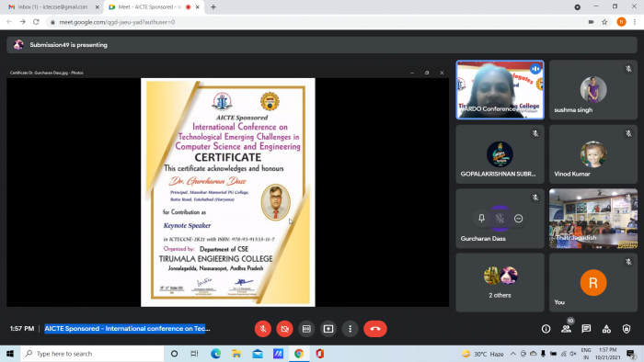
Task: Switch to the Gmail Inbox tab
Action: 53,7
